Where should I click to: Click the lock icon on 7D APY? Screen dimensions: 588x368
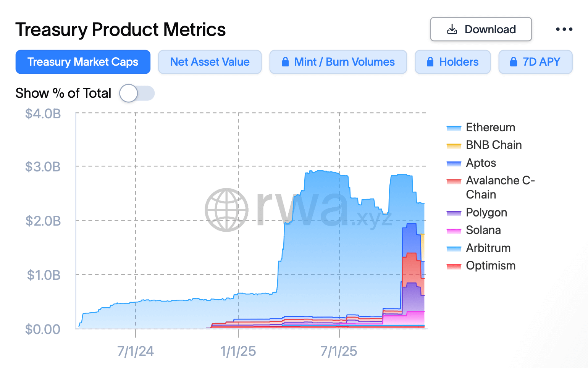(x=514, y=62)
